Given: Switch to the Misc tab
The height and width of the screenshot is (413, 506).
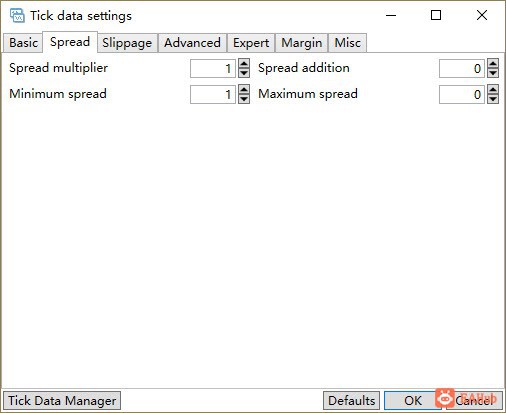Looking at the screenshot, I should point(348,43).
